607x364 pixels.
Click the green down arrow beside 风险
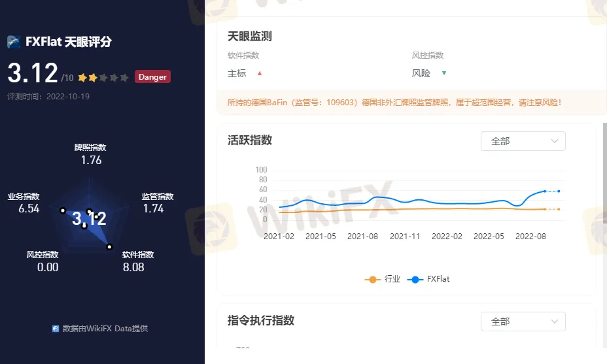tap(444, 73)
